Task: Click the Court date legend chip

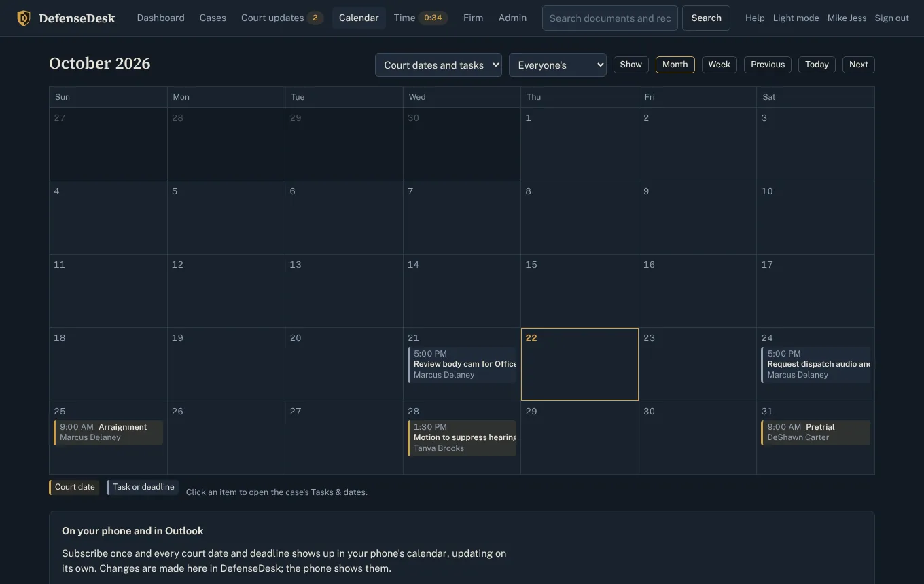Action: pos(74,488)
